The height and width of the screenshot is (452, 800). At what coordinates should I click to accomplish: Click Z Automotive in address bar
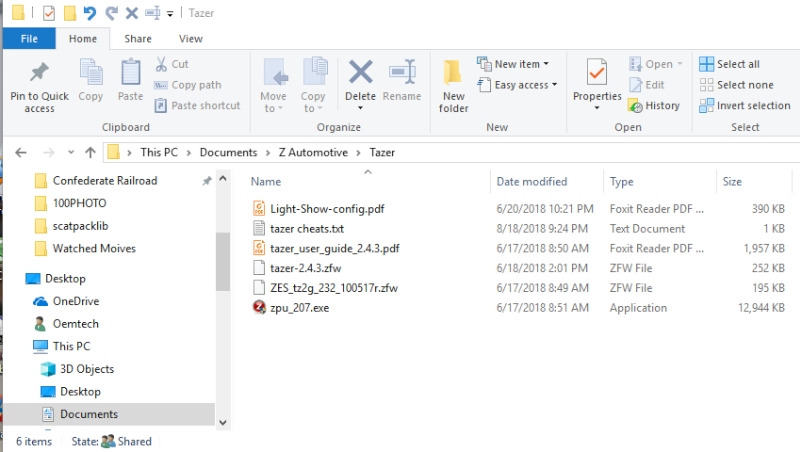(313, 153)
